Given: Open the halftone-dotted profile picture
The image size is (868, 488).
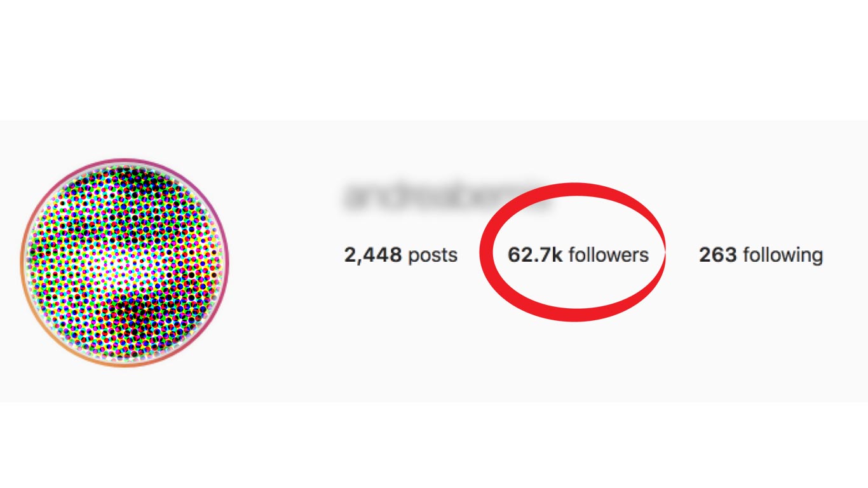Looking at the screenshot, I should (125, 262).
